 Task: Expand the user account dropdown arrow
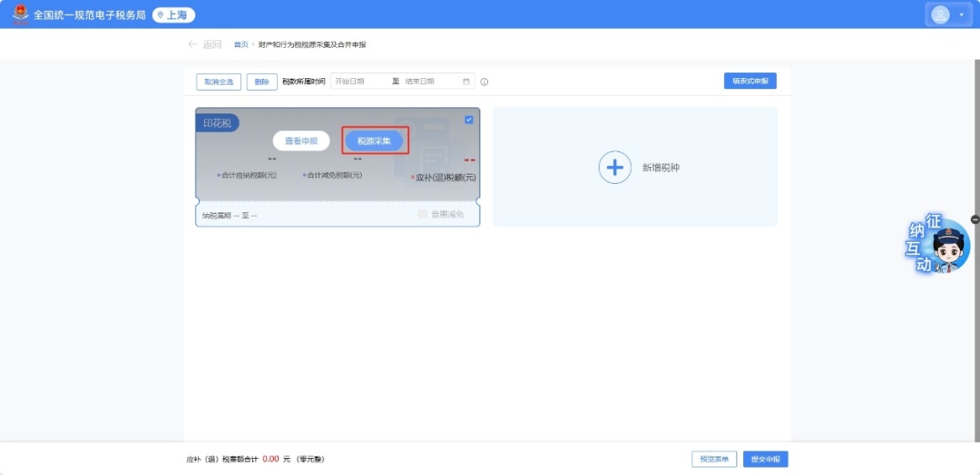pos(961,15)
